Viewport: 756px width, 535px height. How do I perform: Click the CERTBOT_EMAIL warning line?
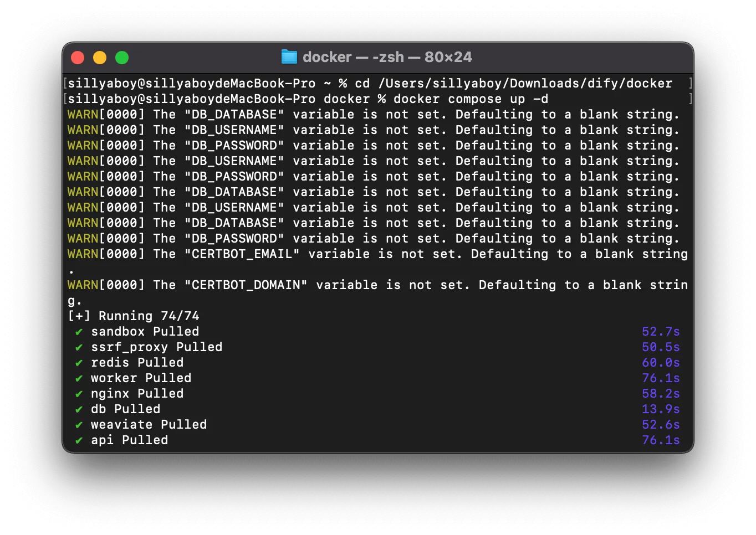click(x=377, y=261)
